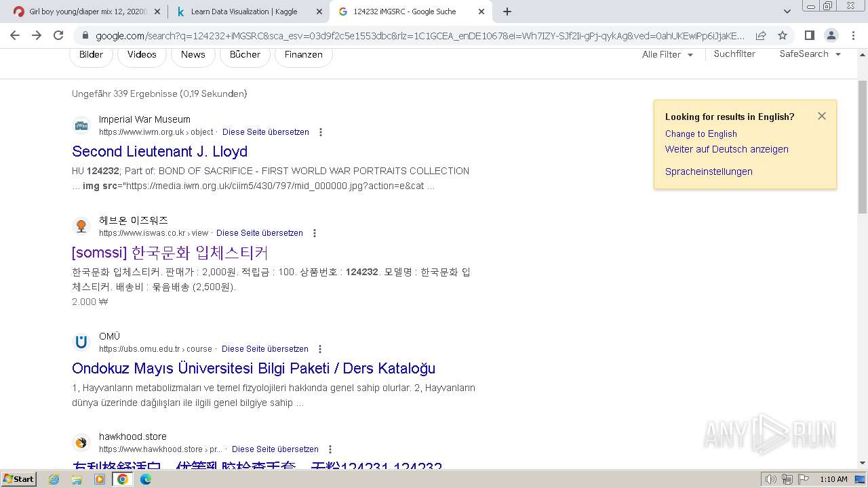Open Chrome three-dot menu
Screen dimensions: 868x488
[852, 36]
